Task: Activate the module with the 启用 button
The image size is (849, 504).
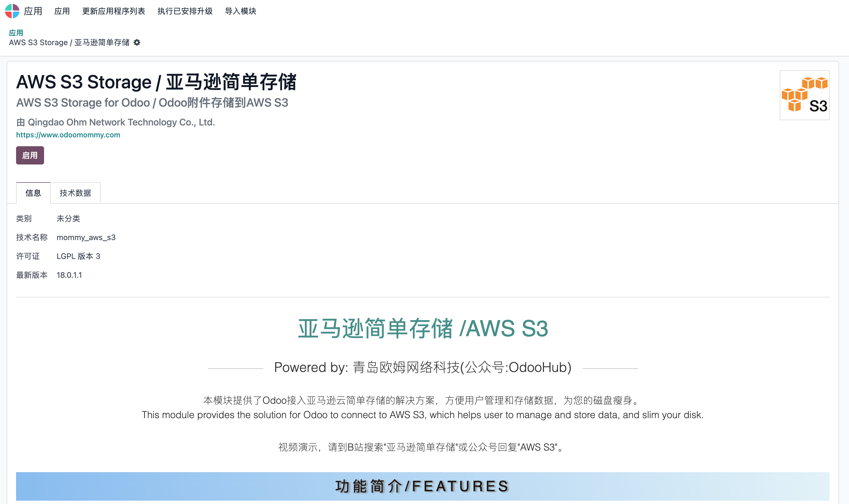Action: [x=30, y=155]
